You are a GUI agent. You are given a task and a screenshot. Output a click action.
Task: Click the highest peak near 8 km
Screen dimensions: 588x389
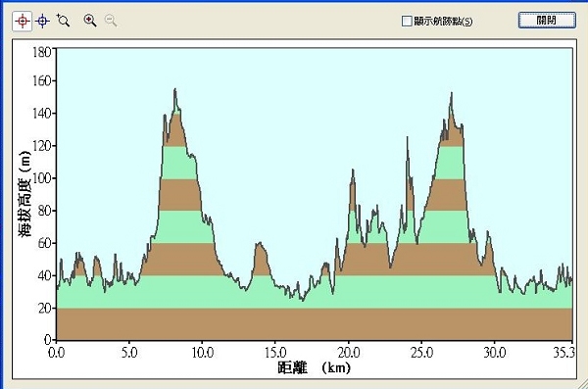click(x=174, y=89)
